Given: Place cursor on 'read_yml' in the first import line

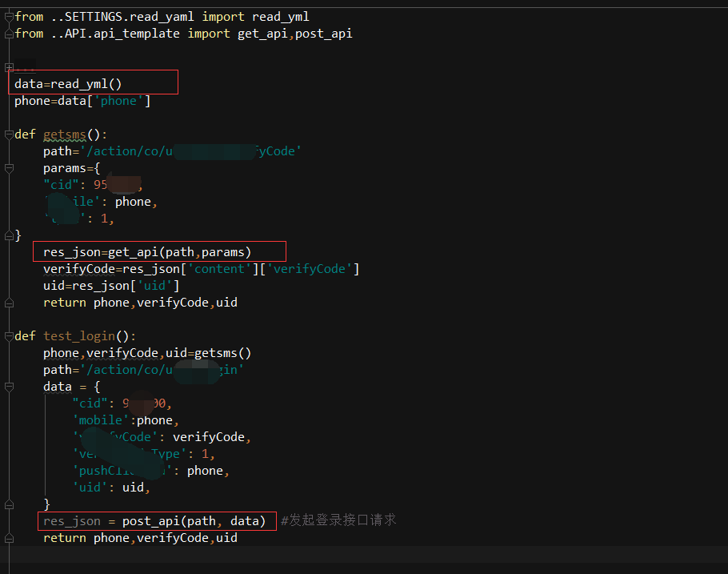Looking at the screenshot, I should click(281, 17).
